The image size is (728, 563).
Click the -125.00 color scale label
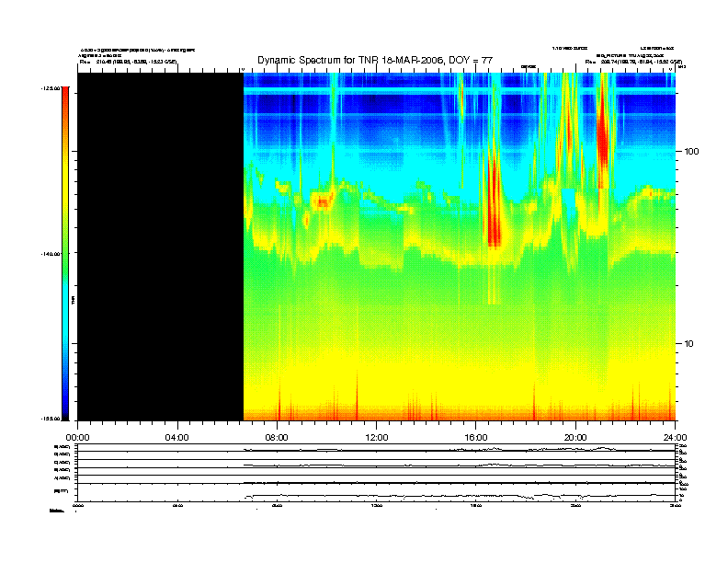click(51, 87)
